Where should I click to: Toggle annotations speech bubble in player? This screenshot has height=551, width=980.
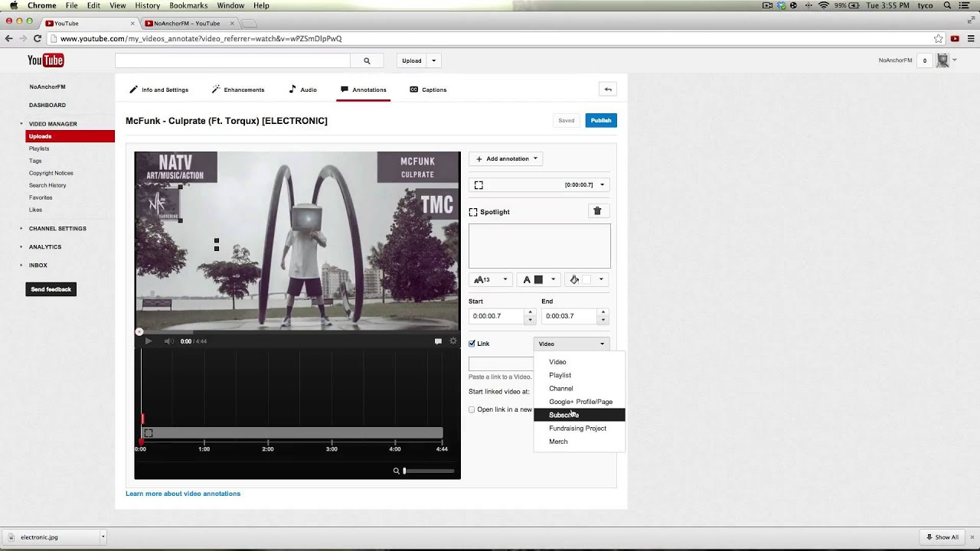click(438, 341)
